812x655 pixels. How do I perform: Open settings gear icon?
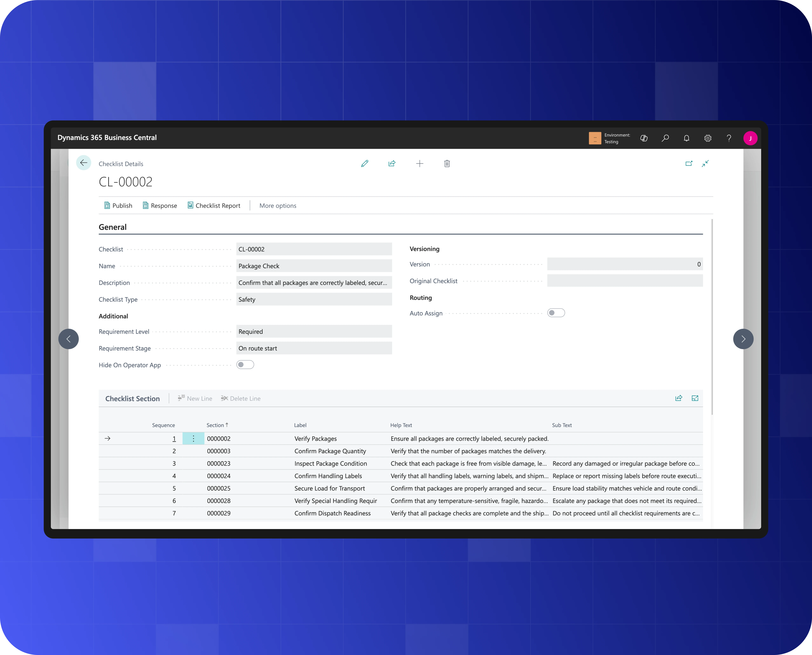click(708, 138)
